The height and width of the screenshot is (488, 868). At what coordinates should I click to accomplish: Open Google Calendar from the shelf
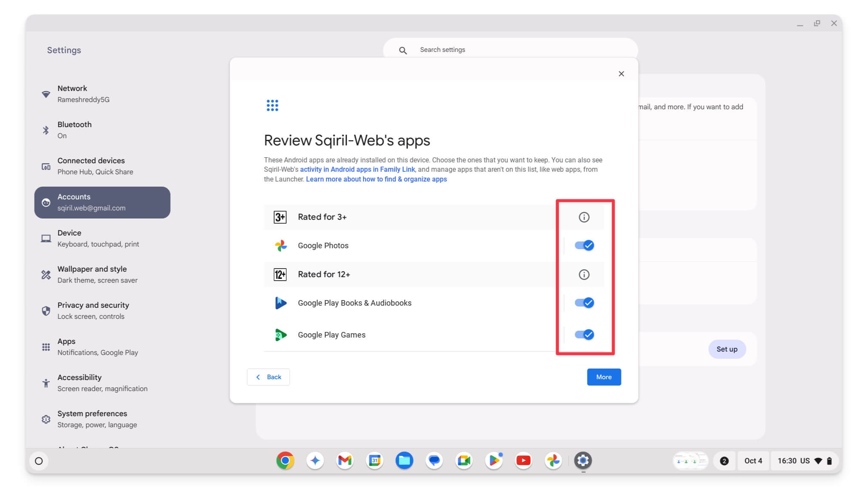tap(375, 460)
